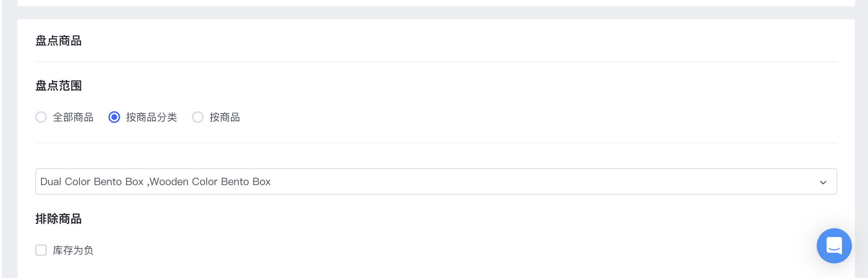This screenshot has height=278, width=868.
Task: Click the 盘点商品 section heading
Action: (59, 41)
